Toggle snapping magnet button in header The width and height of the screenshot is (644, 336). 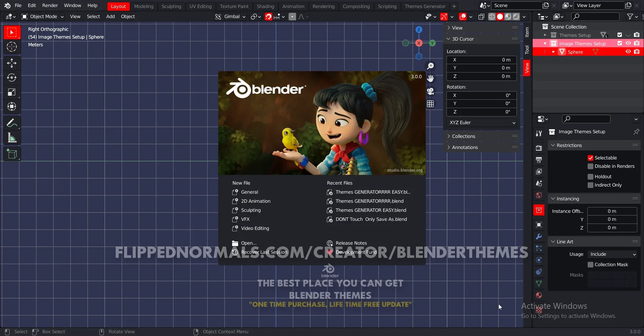tap(268, 16)
